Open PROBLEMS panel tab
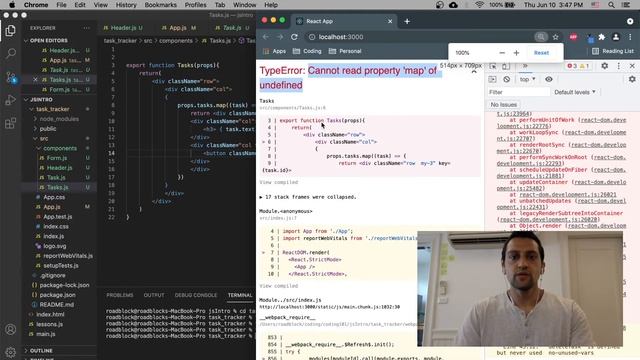The height and width of the screenshot is (360, 640). (120, 295)
